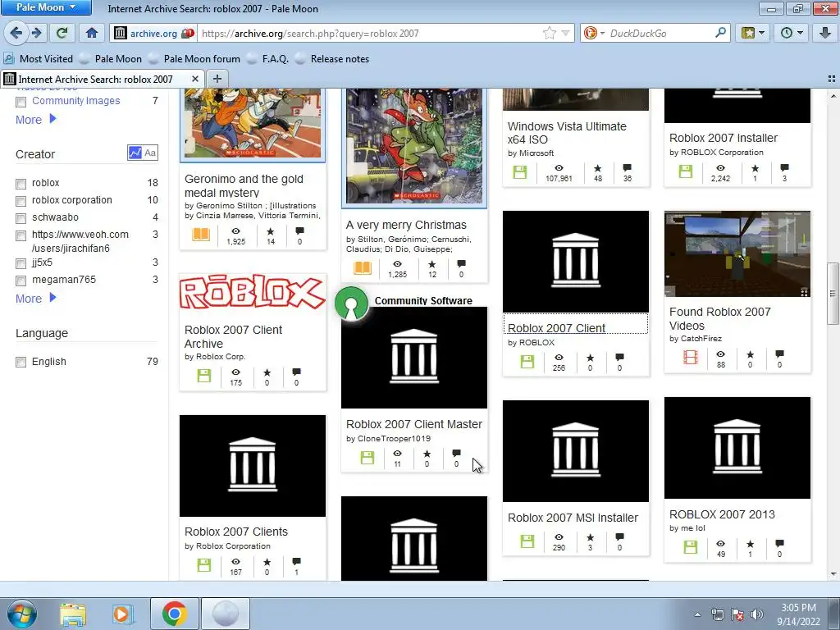The image size is (840, 630).
Task: Check the roblox corporation creator filter
Action: [21, 201]
